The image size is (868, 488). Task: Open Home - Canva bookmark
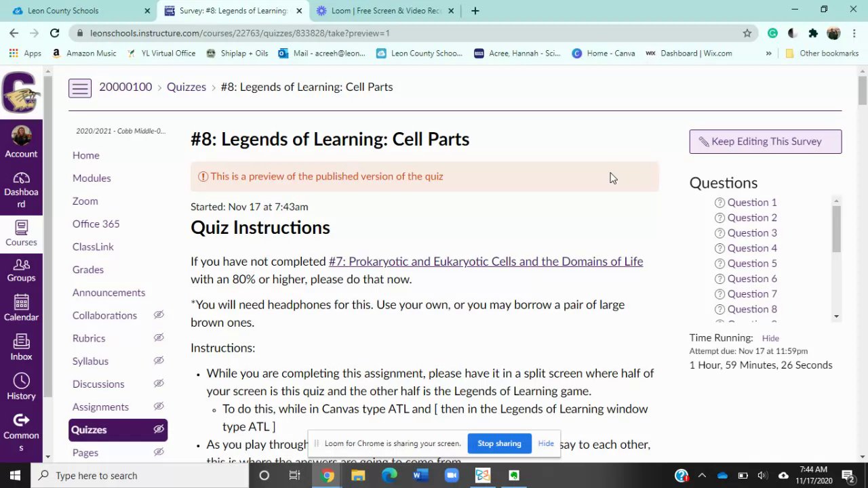pyautogui.click(x=604, y=53)
